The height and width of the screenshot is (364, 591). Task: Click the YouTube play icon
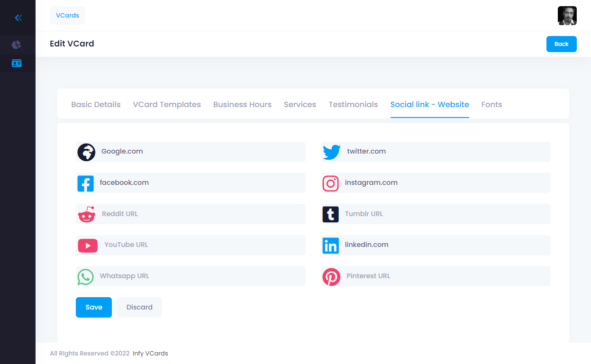click(88, 246)
